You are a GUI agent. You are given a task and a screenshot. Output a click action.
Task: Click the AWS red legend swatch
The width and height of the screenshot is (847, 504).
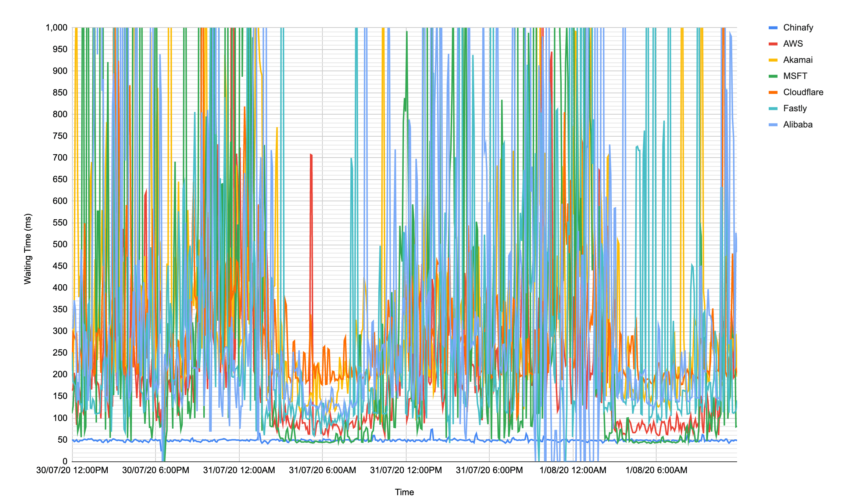pos(773,44)
